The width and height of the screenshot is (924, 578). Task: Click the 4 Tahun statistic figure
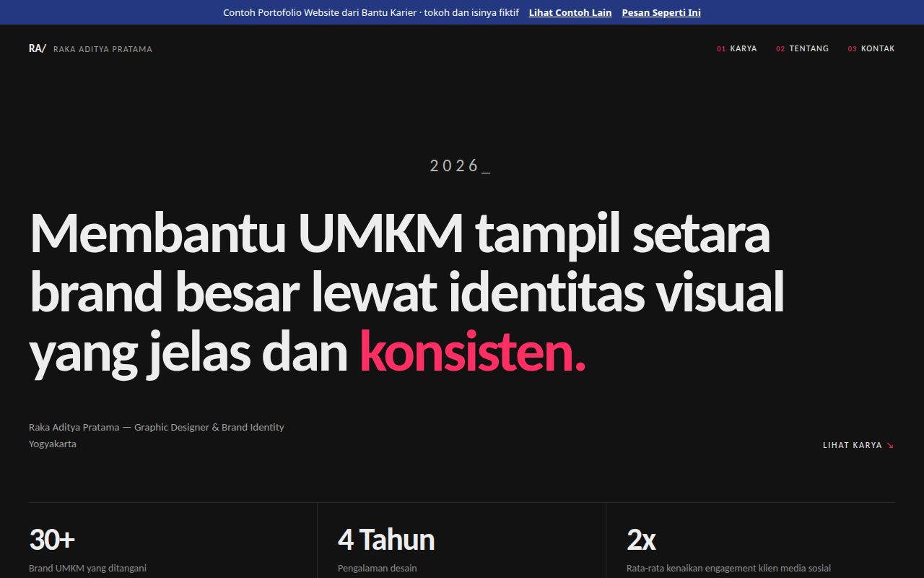point(386,540)
